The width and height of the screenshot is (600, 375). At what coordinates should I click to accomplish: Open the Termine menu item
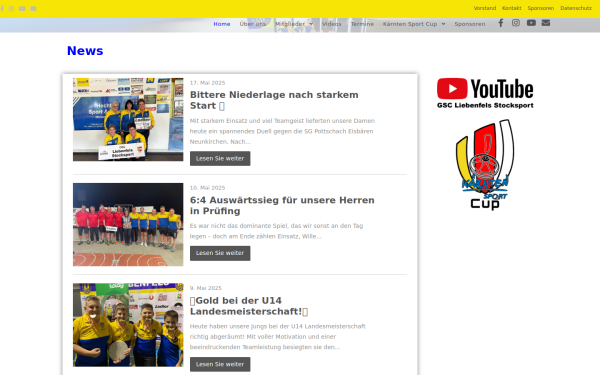pos(362,24)
